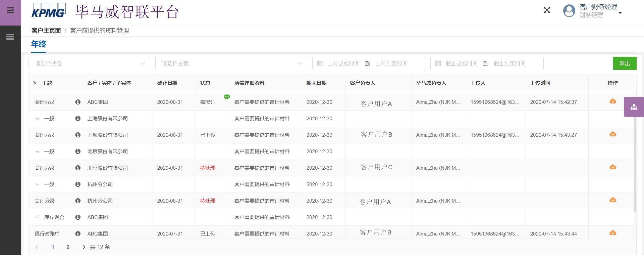
Task: Click the user avatar icon in header
Action: (569, 11)
